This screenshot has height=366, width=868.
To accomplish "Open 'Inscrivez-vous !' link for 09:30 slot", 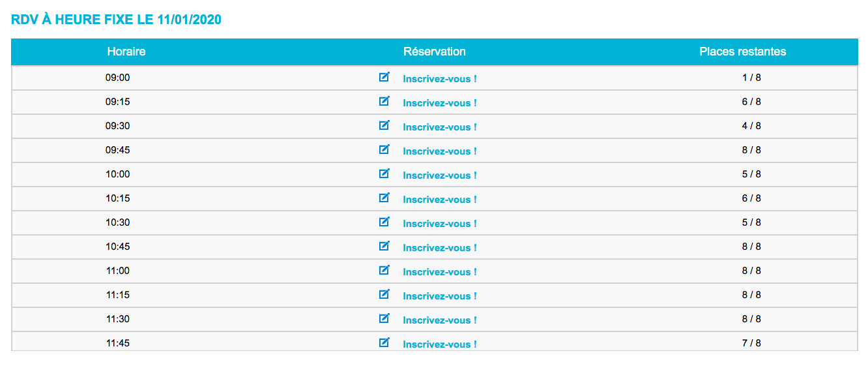I will coord(440,127).
